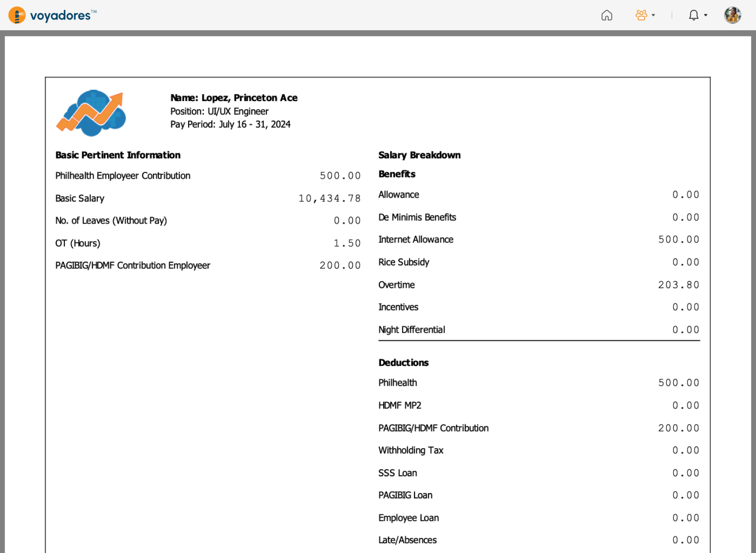Click the Philhealth deduction label
Image resolution: width=756 pixels, height=553 pixels.
point(398,383)
